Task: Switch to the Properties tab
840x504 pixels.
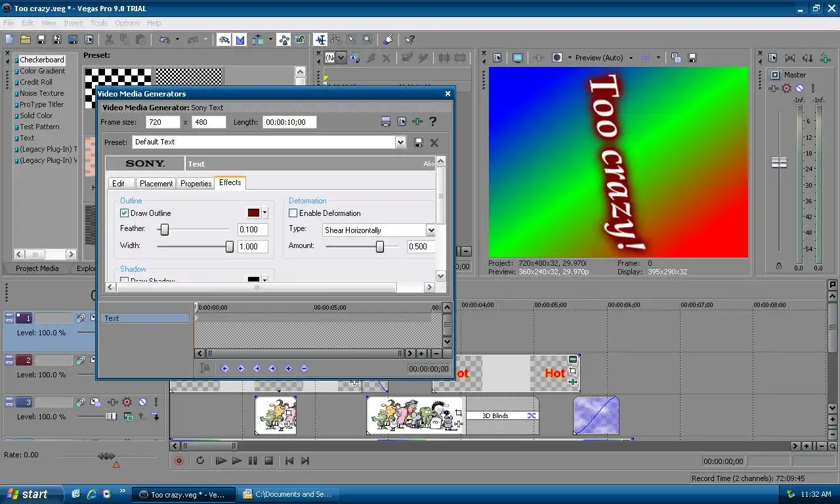Action: (196, 184)
